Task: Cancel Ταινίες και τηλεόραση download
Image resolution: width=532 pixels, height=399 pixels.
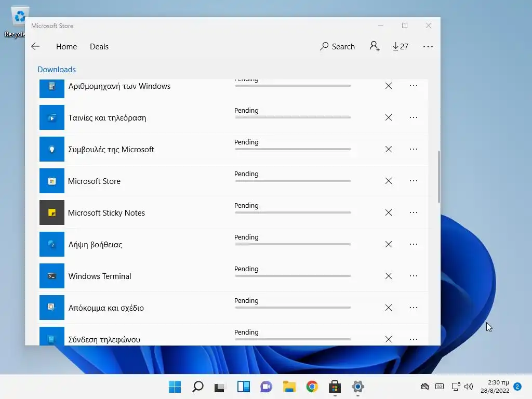Action: click(389, 117)
